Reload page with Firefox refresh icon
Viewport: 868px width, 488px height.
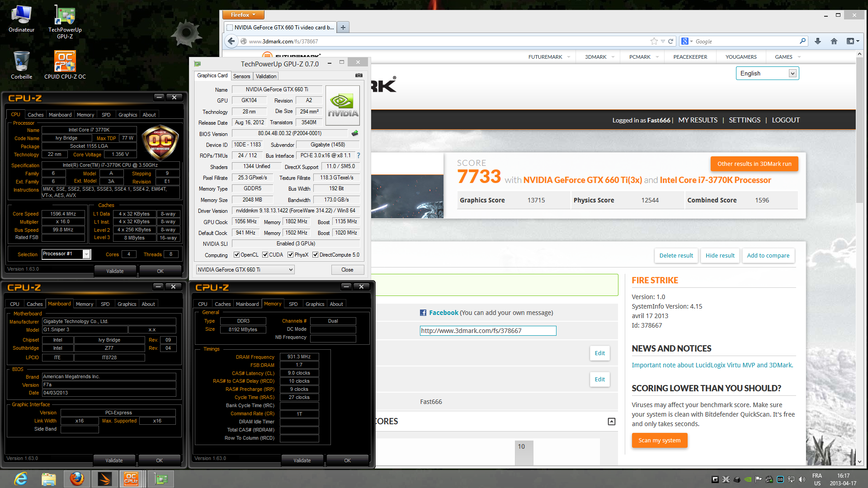671,41
